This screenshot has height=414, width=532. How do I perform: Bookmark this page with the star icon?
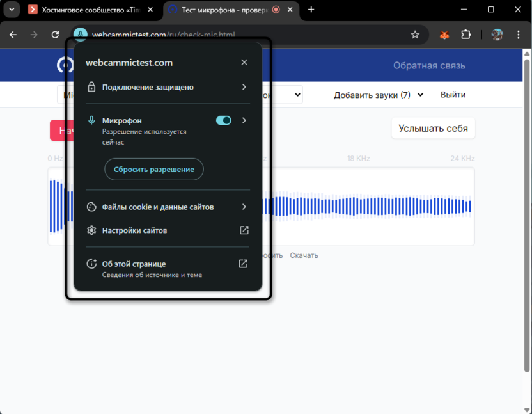point(415,35)
